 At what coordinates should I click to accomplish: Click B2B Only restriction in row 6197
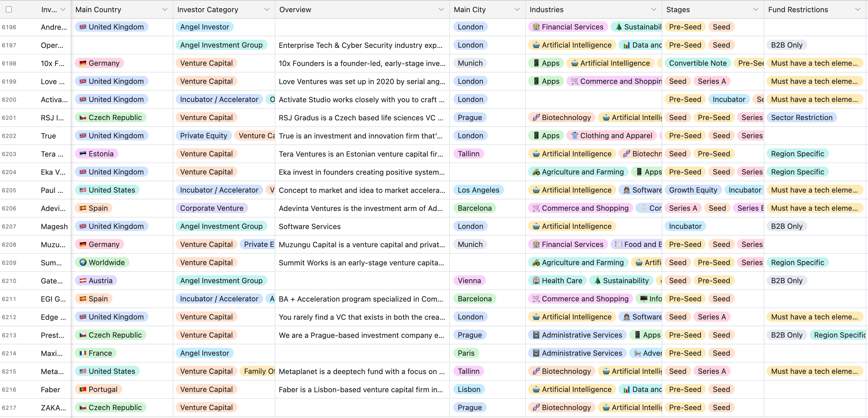[787, 45]
